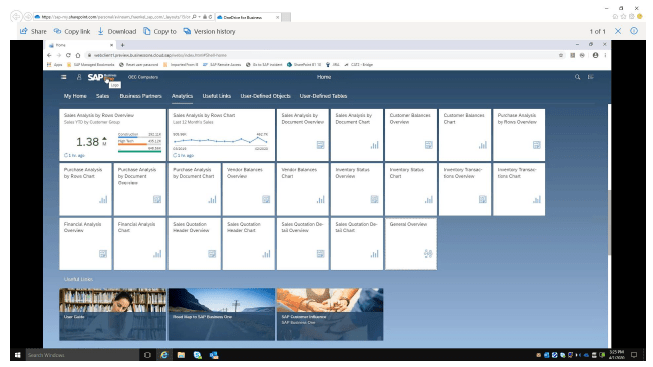Open Purchase Analysis by Document Overview tile

pos(140,190)
